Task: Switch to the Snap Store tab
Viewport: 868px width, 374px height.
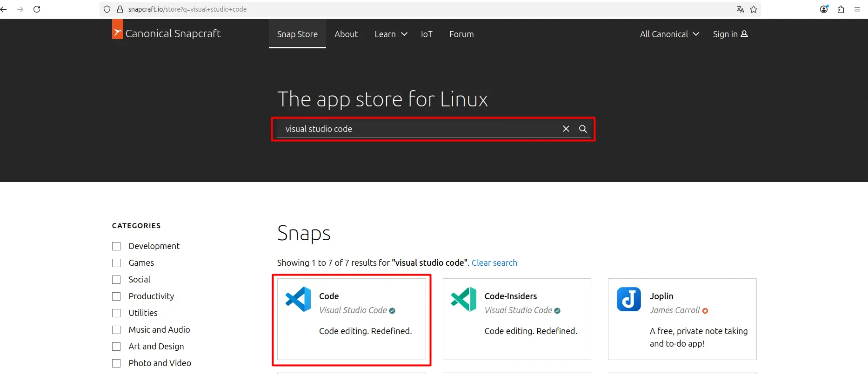Action: tap(297, 34)
